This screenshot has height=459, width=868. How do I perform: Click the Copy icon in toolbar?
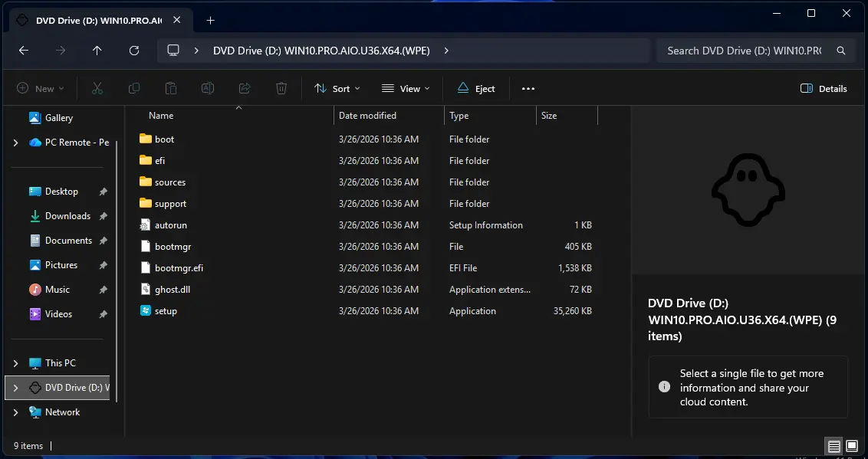134,88
